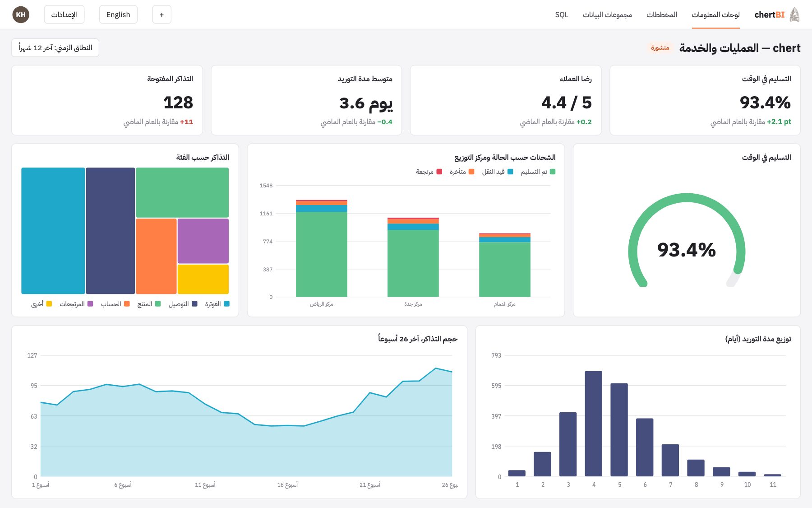Click the +2.1 pt change value

pyautogui.click(x=779, y=122)
